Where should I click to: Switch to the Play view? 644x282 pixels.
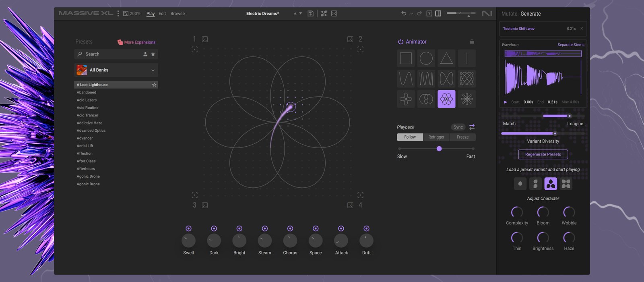pos(151,13)
